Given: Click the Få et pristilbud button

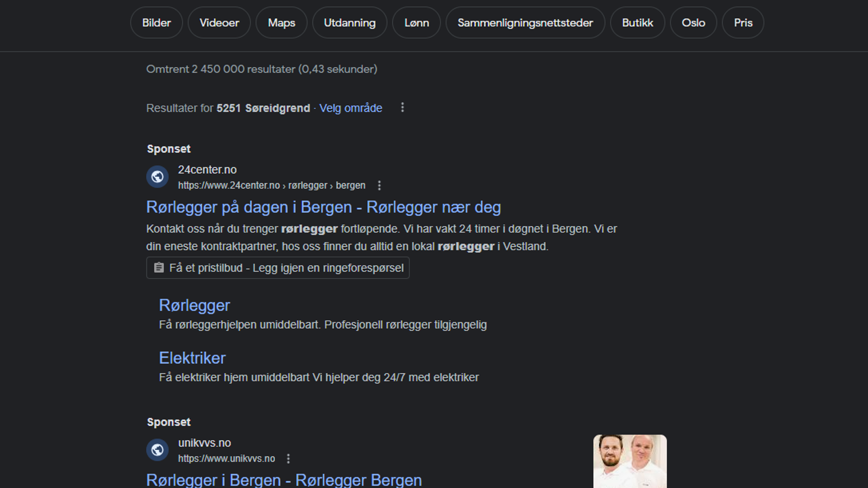Looking at the screenshot, I should coord(286,268).
